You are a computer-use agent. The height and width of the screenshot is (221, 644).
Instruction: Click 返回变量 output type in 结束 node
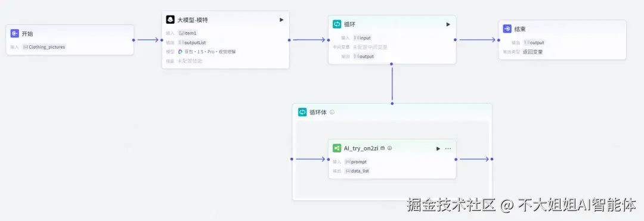click(x=532, y=52)
